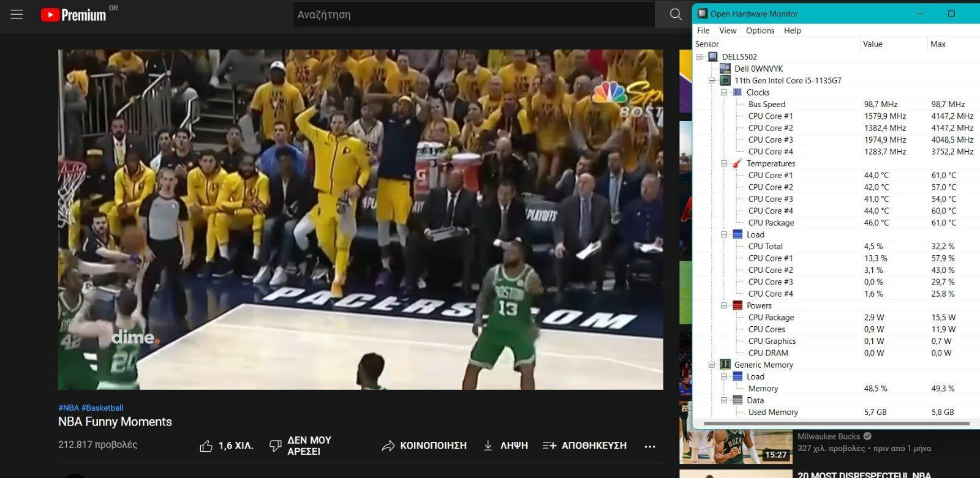Open View menu in Open Hardware Monitor
Image resolution: width=980 pixels, height=478 pixels.
(x=728, y=31)
